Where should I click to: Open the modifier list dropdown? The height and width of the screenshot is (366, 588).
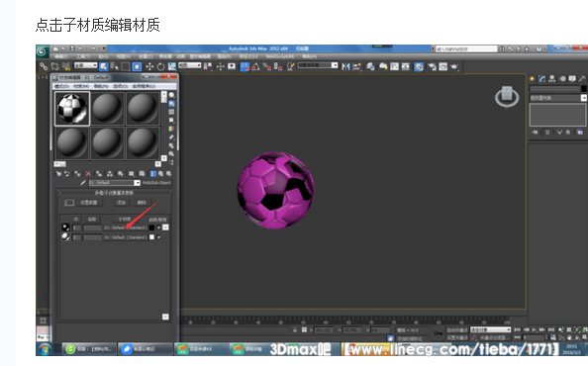(x=557, y=98)
